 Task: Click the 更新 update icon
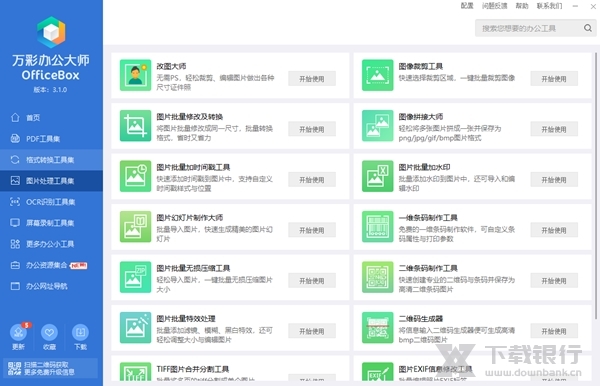(x=18, y=332)
